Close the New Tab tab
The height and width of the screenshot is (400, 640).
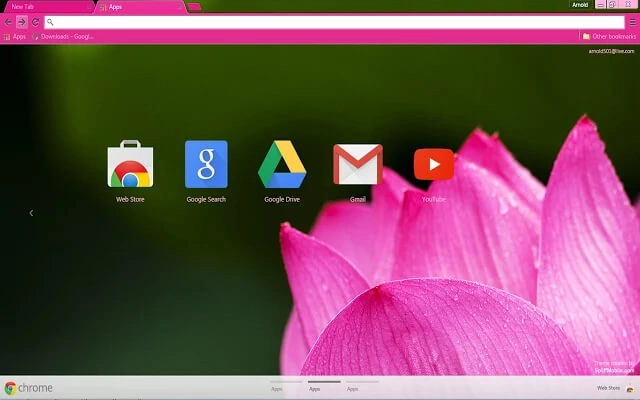pyautogui.click(x=89, y=7)
